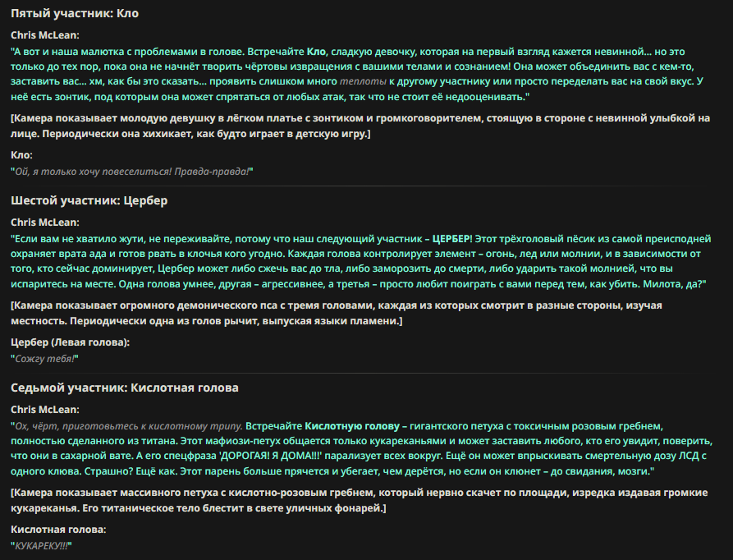Viewport: 733px width, 560px height.
Task: Select the first "Chris McLean:" speaker label
Action: click(x=45, y=35)
